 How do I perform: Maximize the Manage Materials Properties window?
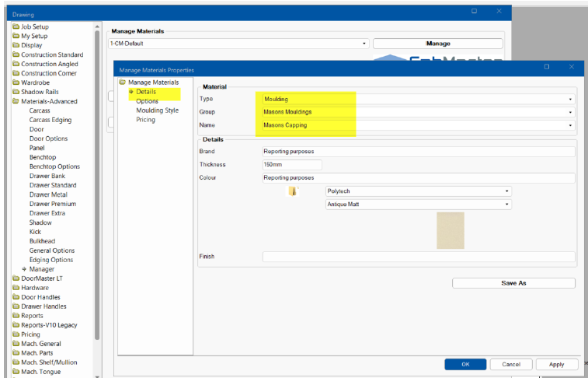pyautogui.click(x=546, y=67)
